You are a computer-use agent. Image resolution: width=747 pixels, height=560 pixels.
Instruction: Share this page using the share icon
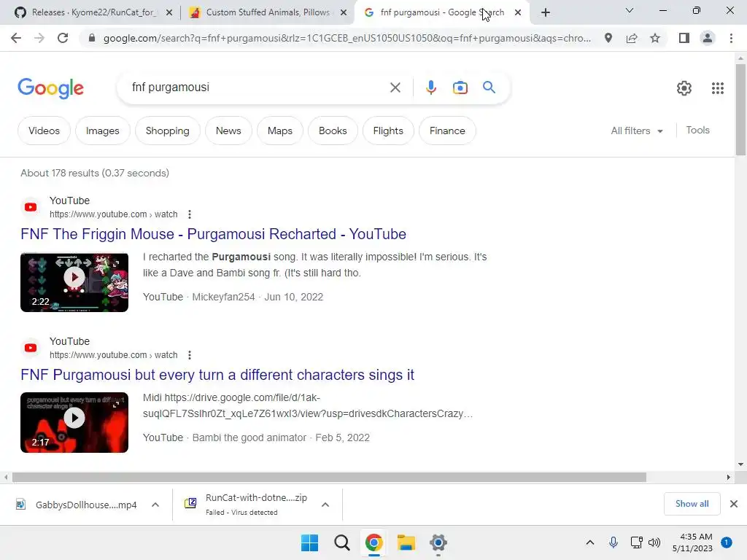(632, 38)
